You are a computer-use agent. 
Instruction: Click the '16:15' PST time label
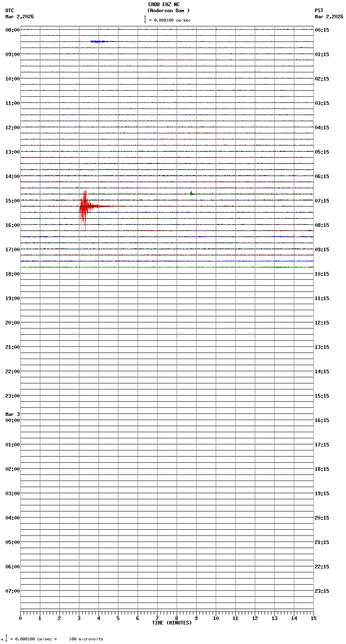pyautogui.click(x=322, y=420)
